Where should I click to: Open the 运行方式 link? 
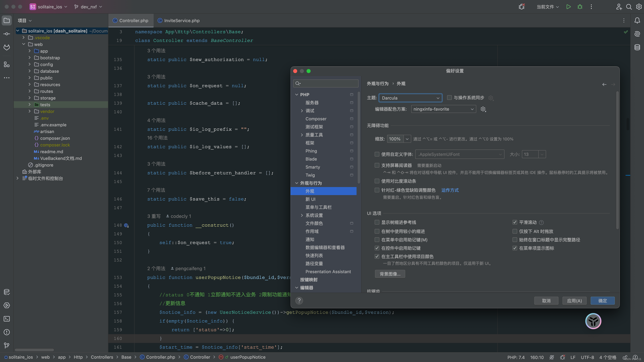[x=450, y=190]
